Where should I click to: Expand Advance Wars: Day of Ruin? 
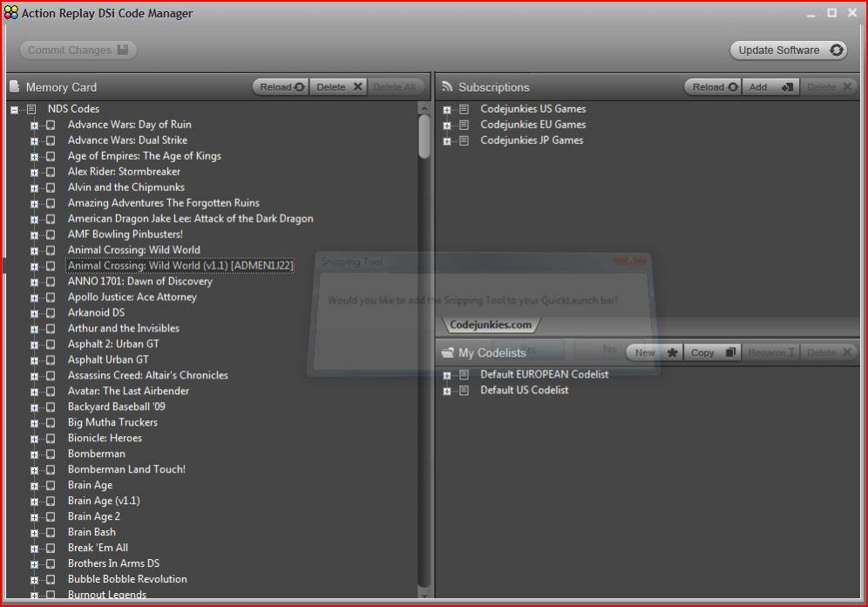pos(34,126)
